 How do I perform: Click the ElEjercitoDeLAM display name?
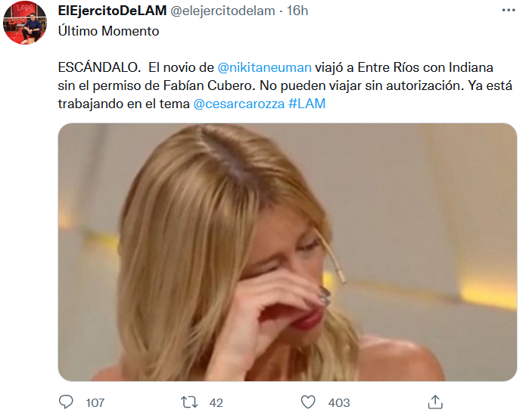[112, 11]
